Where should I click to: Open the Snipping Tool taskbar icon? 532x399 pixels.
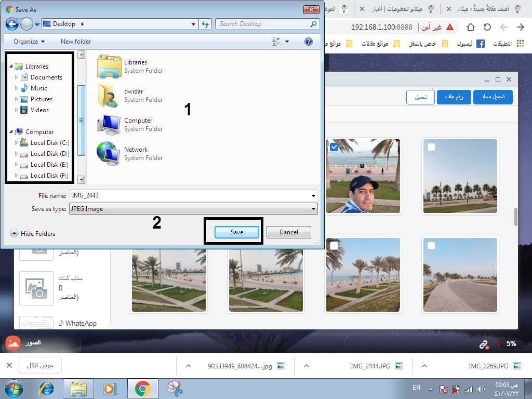pyautogui.click(x=175, y=389)
